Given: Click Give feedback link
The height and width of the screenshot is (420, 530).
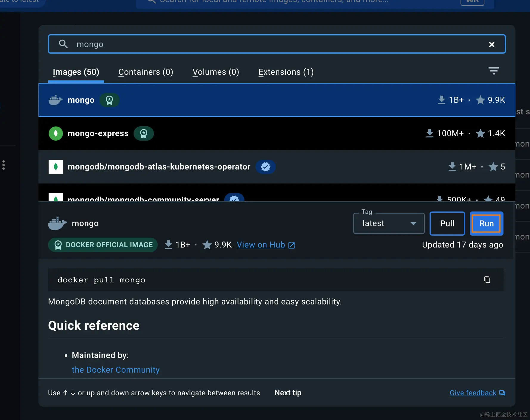Looking at the screenshot, I should click(473, 393).
